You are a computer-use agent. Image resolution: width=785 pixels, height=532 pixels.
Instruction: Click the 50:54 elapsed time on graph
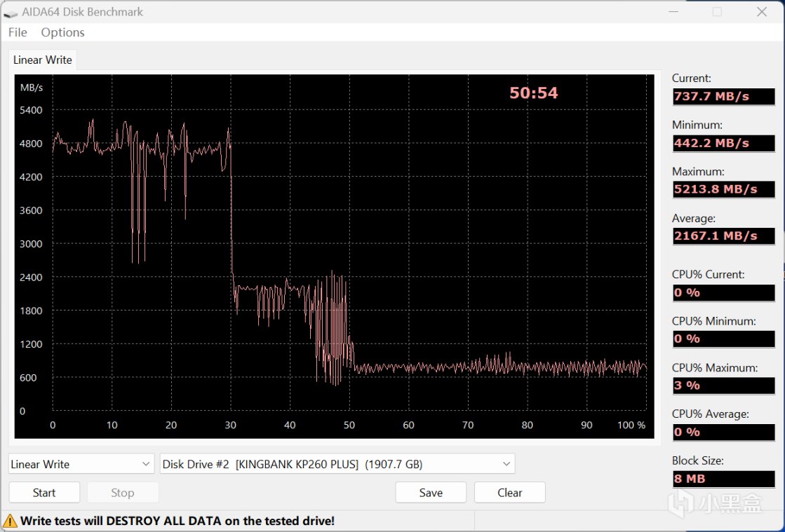point(533,93)
